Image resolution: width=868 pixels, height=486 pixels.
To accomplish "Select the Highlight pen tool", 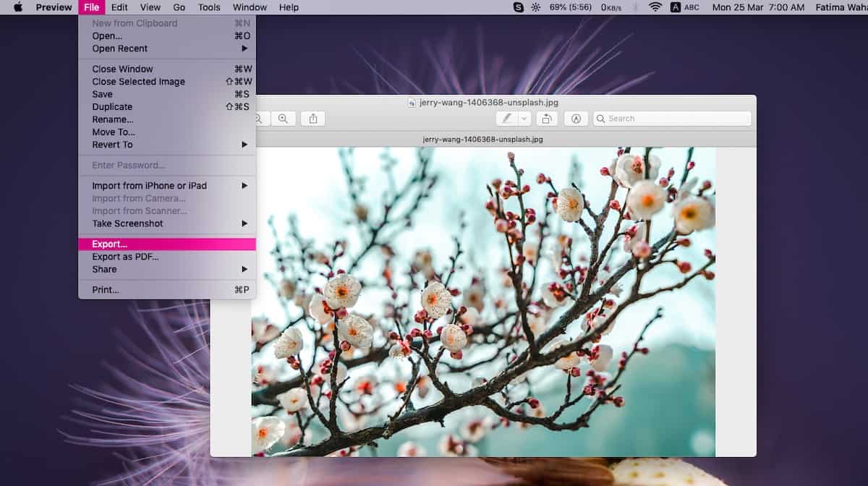I will [506, 119].
